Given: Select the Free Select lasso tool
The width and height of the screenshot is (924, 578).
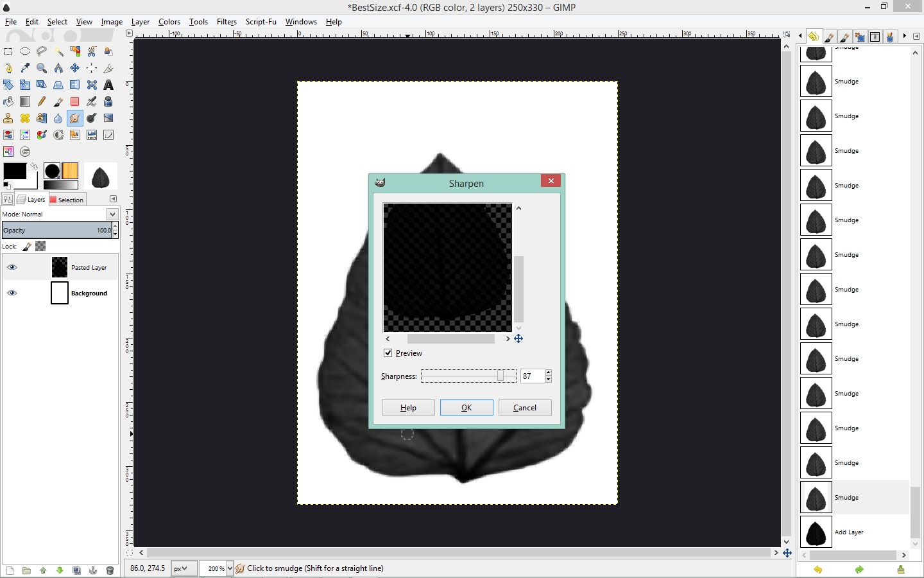Looking at the screenshot, I should coord(42,51).
